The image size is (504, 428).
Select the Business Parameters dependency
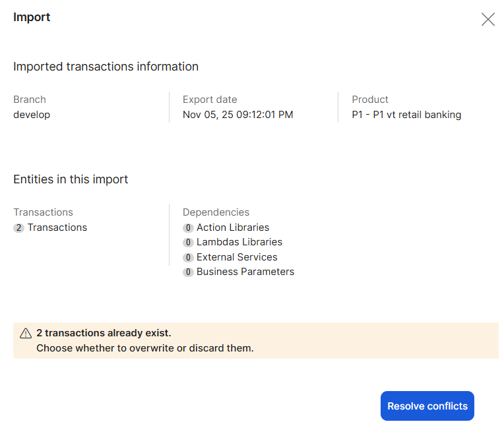(245, 272)
